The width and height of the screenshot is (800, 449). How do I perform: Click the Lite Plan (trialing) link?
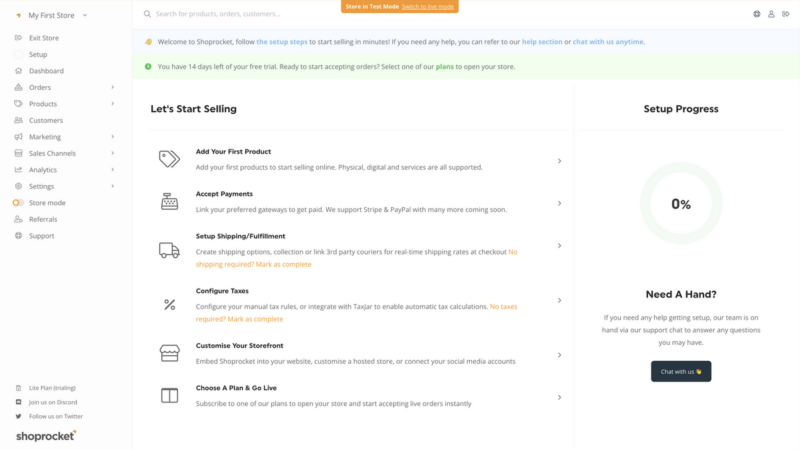(52, 388)
